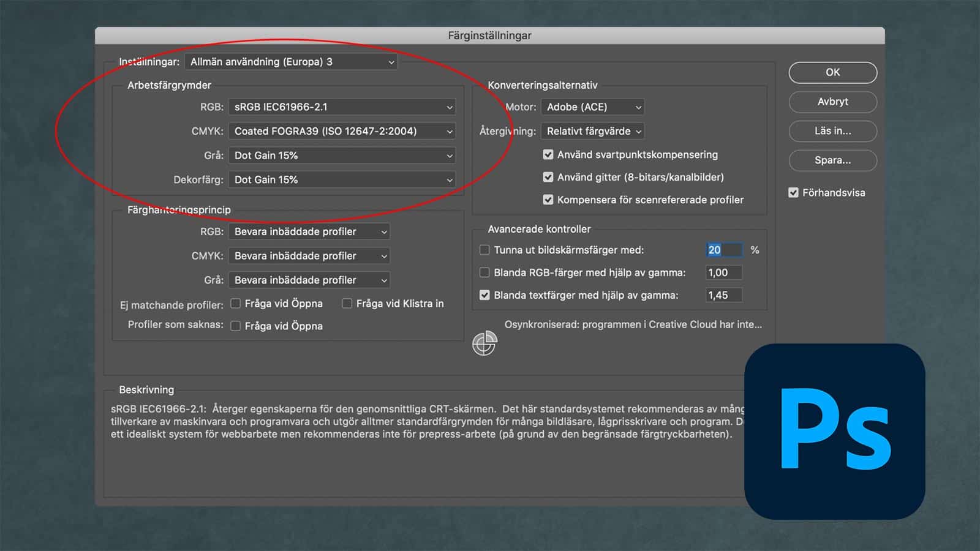Open Grå policy Bevara inbäddade profiler dropdown
This screenshot has width=980, height=551.
[309, 280]
